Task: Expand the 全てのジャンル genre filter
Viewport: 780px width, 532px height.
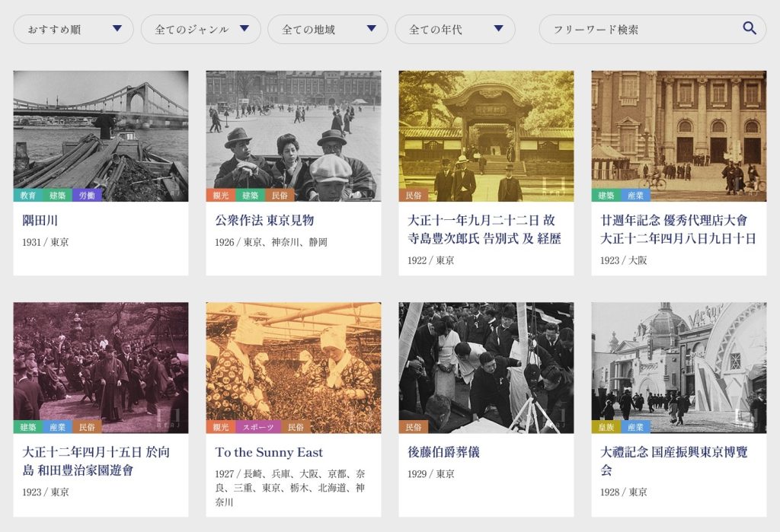Action: pos(202,30)
